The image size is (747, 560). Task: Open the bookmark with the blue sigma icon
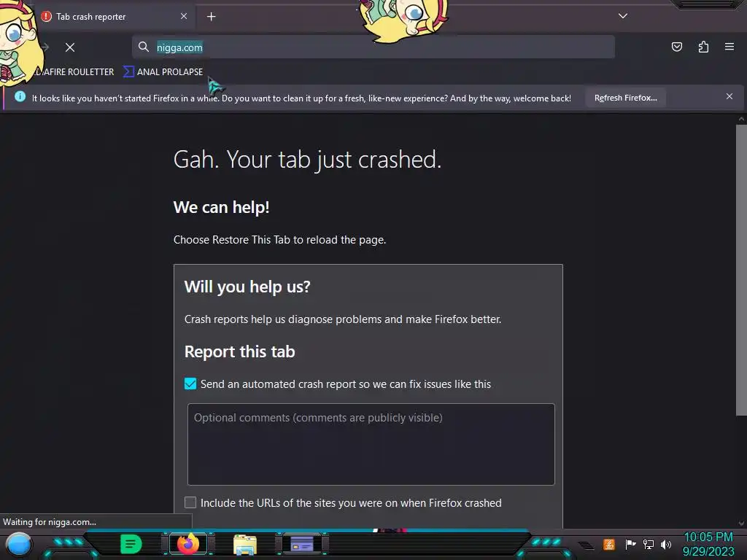(163, 72)
